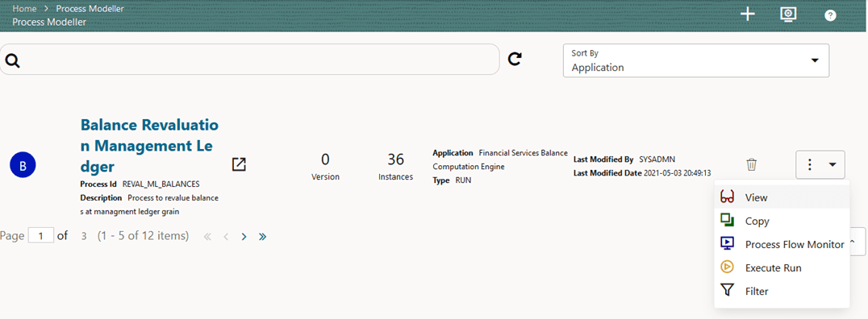This screenshot has width=868, height=319.
Task: Expand the caret beside the three-dot menu
Action: (833, 164)
